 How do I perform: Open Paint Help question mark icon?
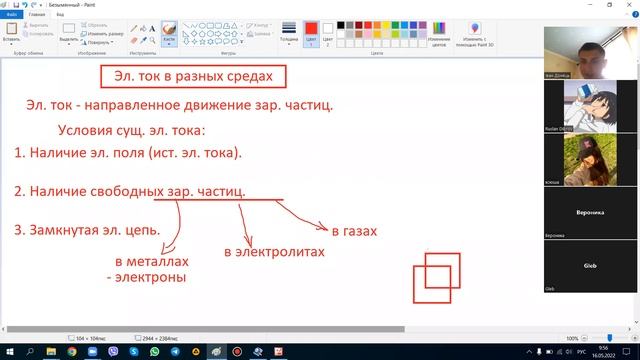[x=635, y=14]
